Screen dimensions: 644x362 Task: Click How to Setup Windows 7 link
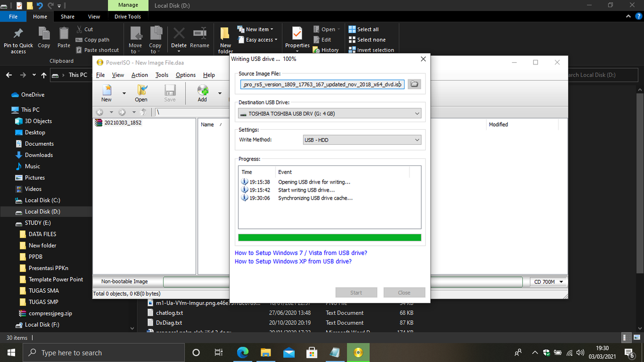coord(301,253)
